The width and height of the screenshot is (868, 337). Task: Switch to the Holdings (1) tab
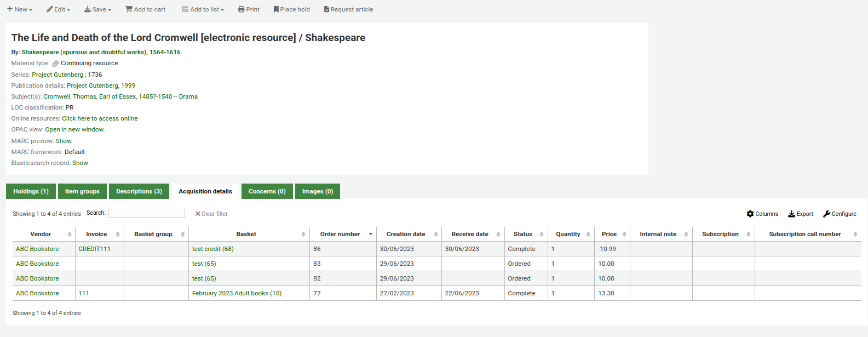(x=31, y=191)
